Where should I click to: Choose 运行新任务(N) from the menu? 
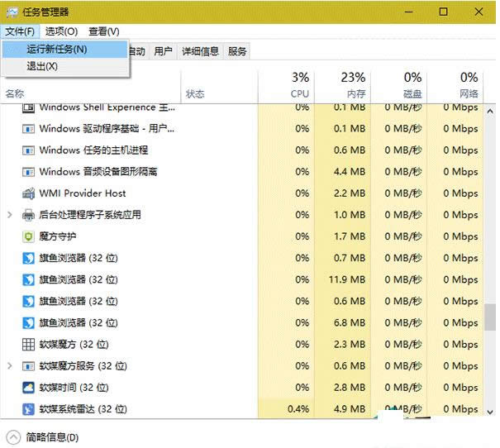pos(65,49)
